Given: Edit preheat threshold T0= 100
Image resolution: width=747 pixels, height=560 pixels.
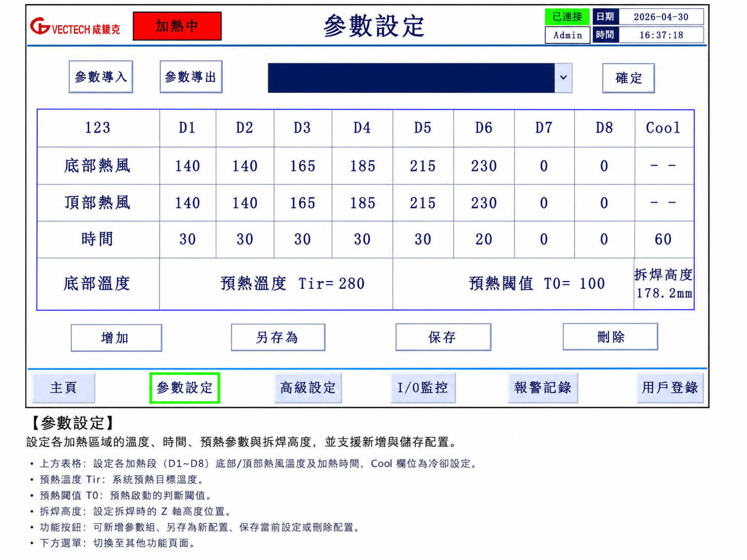Looking at the screenshot, I should click(592, 284).
